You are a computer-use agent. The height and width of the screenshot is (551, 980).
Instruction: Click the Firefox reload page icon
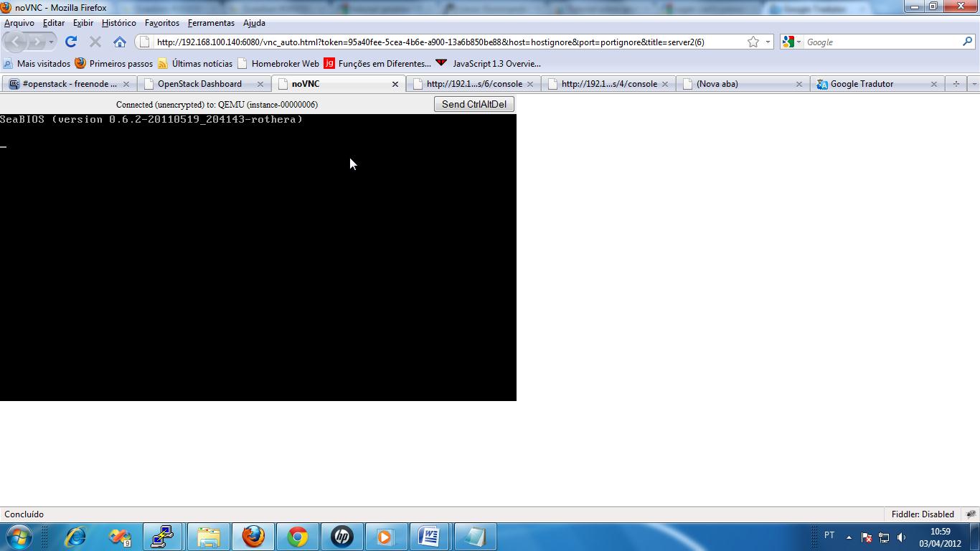pos(70,42)
